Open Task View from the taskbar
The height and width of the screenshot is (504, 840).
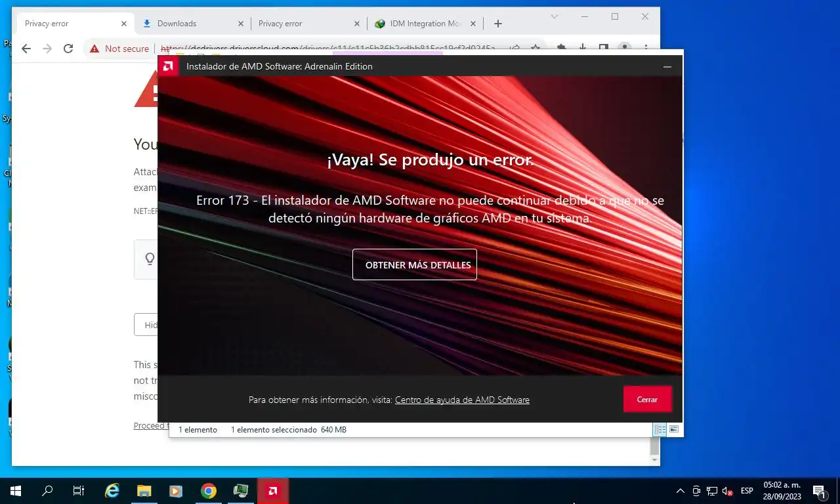click(79, 491)
